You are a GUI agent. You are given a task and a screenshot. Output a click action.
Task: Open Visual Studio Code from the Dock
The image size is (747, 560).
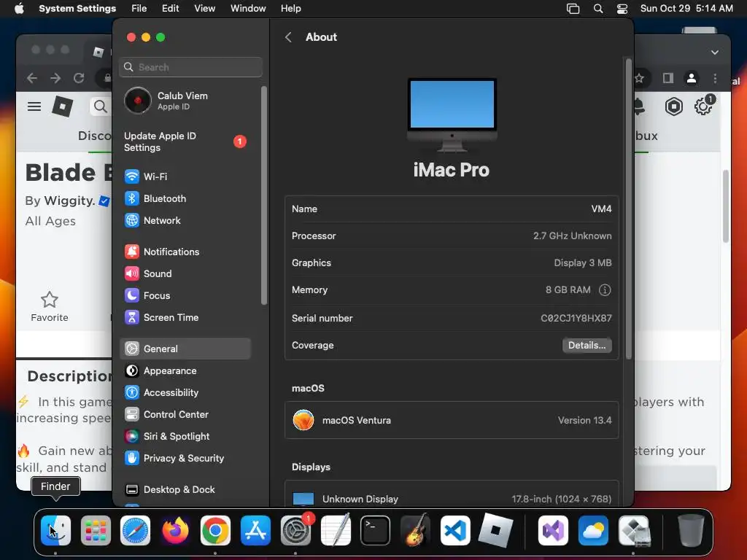[455, 531]
